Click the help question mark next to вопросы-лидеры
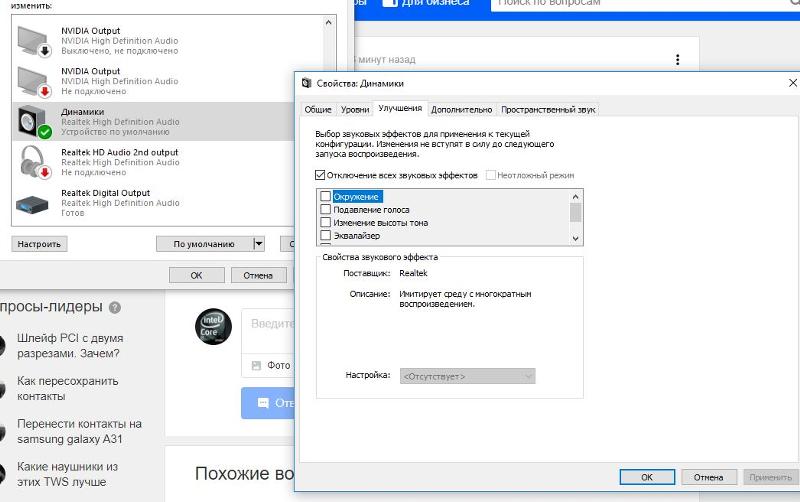Screen dimensions: 800x502 pyautogui.click(x=115, y=308)
